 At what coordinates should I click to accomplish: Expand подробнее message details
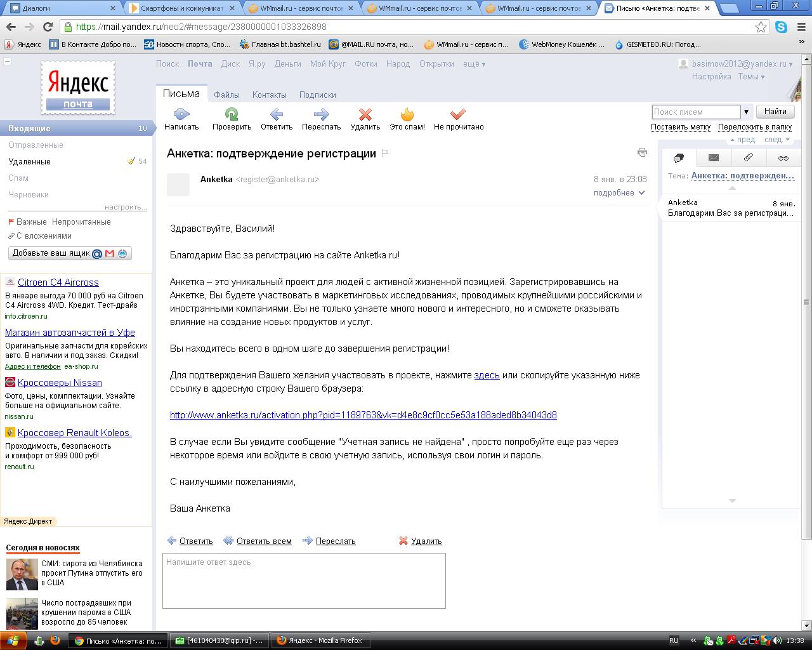coord(619,192)
